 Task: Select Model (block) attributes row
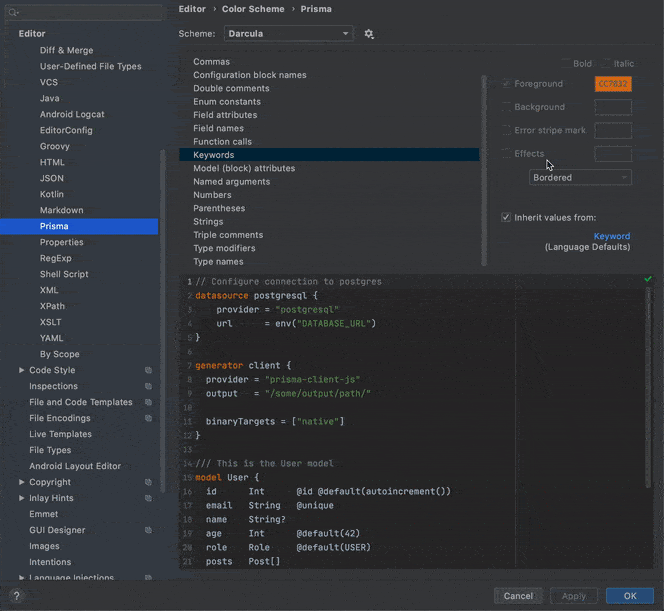329,168
